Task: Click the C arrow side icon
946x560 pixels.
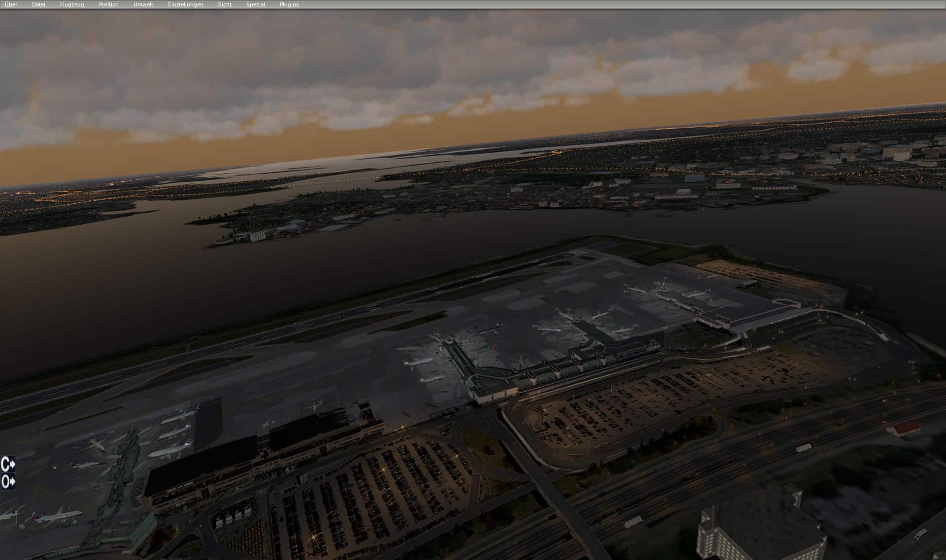Action: 8,463
